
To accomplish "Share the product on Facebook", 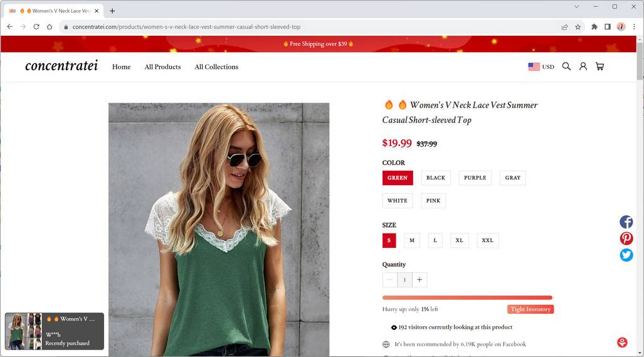I will 626,222.
